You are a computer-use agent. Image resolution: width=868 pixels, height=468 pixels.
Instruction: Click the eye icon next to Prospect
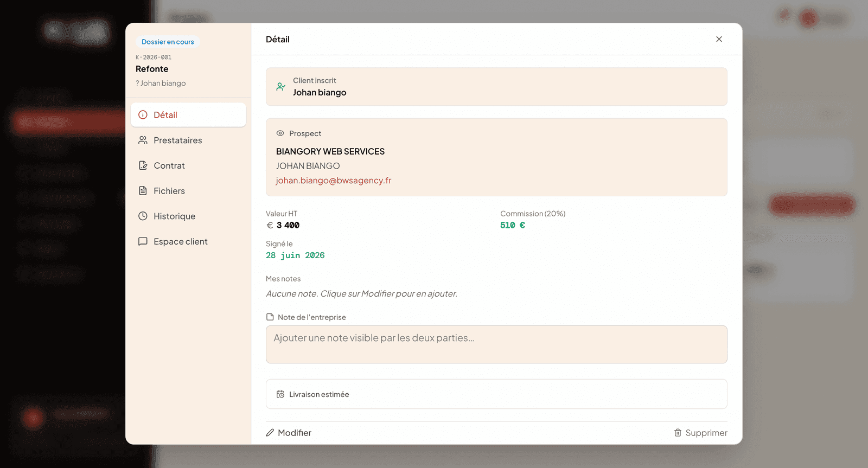pyautogui.click(x=280, y=133)
